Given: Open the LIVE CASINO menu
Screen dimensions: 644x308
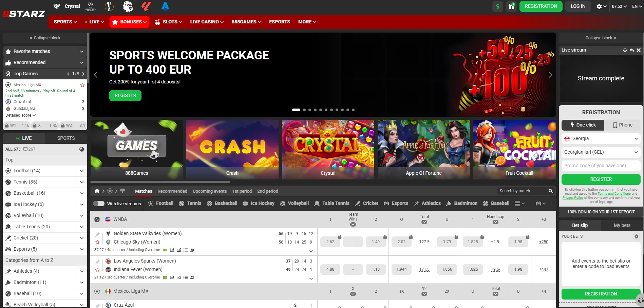Looking at the screenshot, I should pos(207,22).
